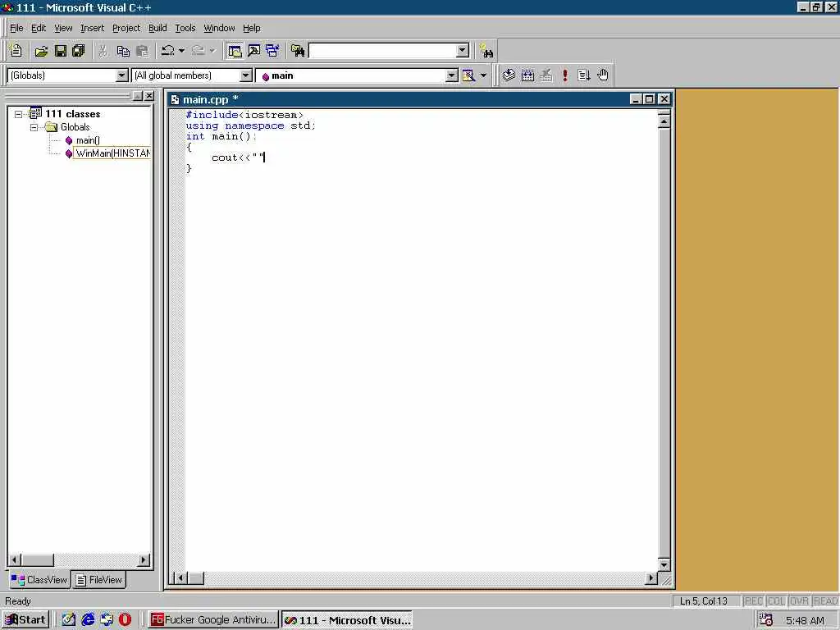Toggle the Output window icon

click(254, 51)
